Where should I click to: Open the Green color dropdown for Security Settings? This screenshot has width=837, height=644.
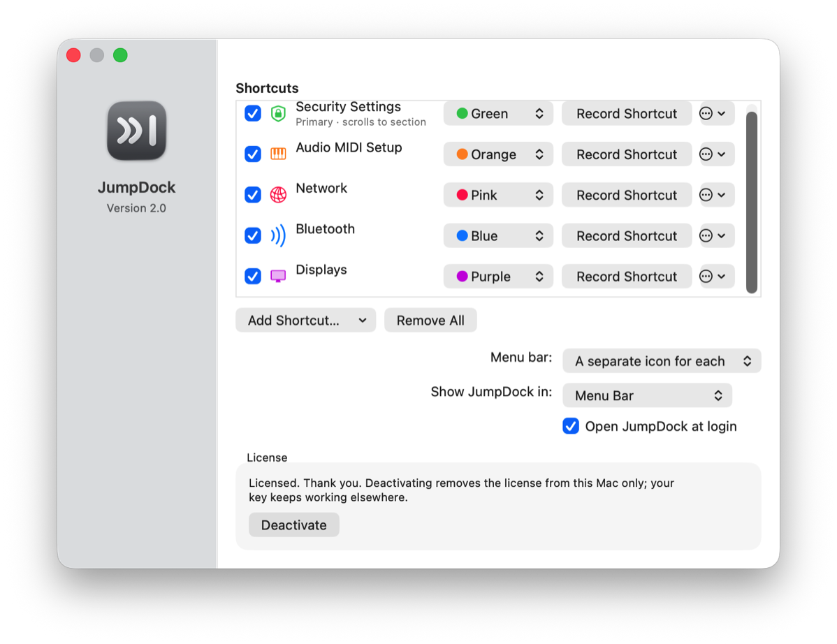click(x=498, y=113)
